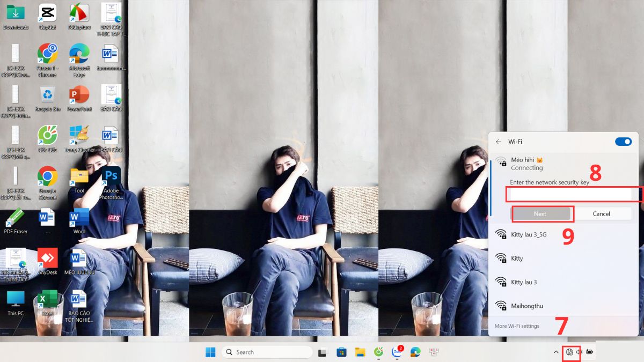Open the MÈO IUUUUU Word document
The width and height of the screenshot is (644, 362).
(79, 261)
